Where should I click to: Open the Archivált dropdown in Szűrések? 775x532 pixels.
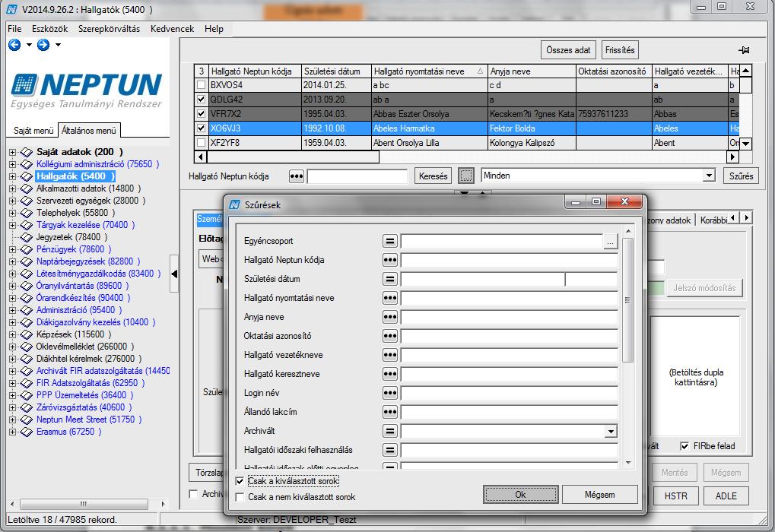pos(611,431)
